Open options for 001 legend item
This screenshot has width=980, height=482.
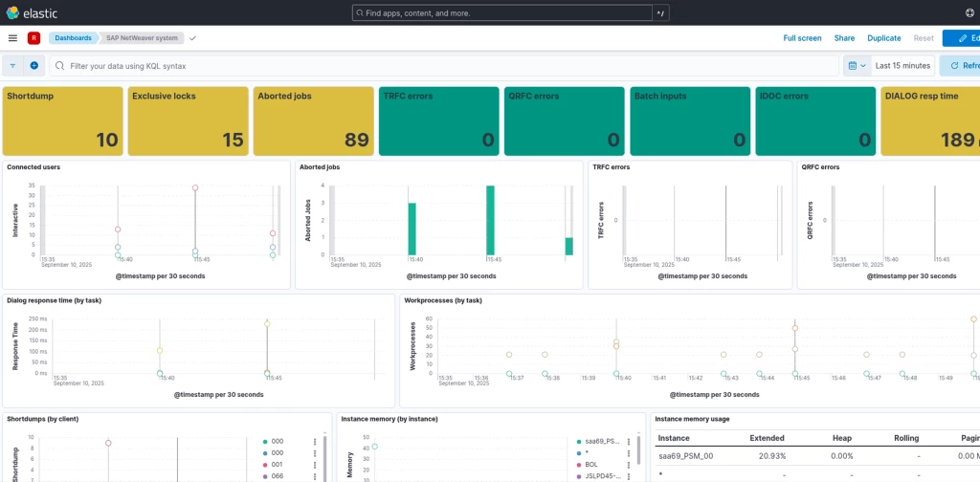click(315, 464)
